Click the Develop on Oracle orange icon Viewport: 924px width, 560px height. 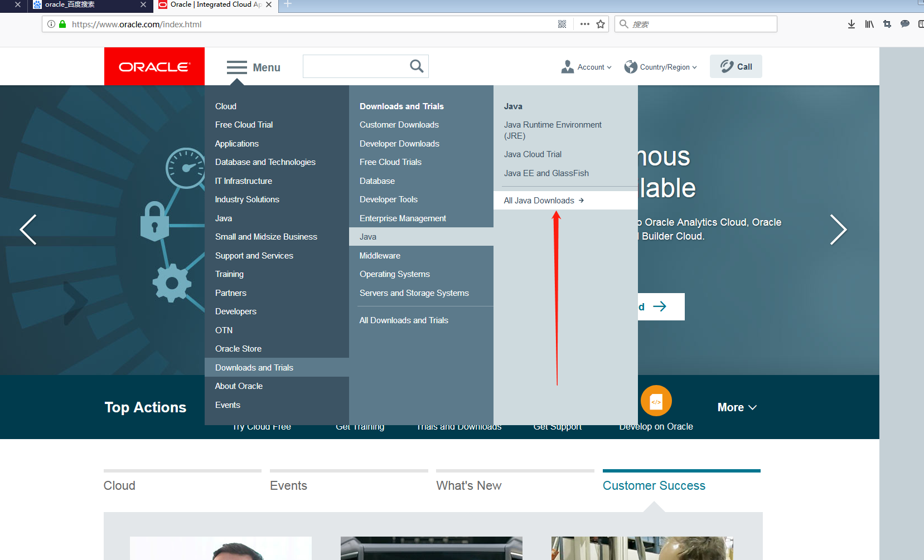pos(656,401)
